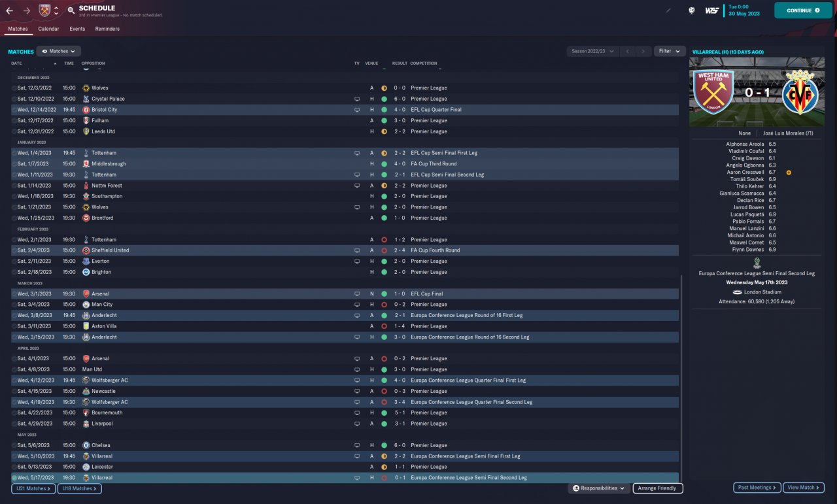This screenshot has width=837, height=504.
Task: Click the loss result icon for Man City match
Action: pos(384,305)
